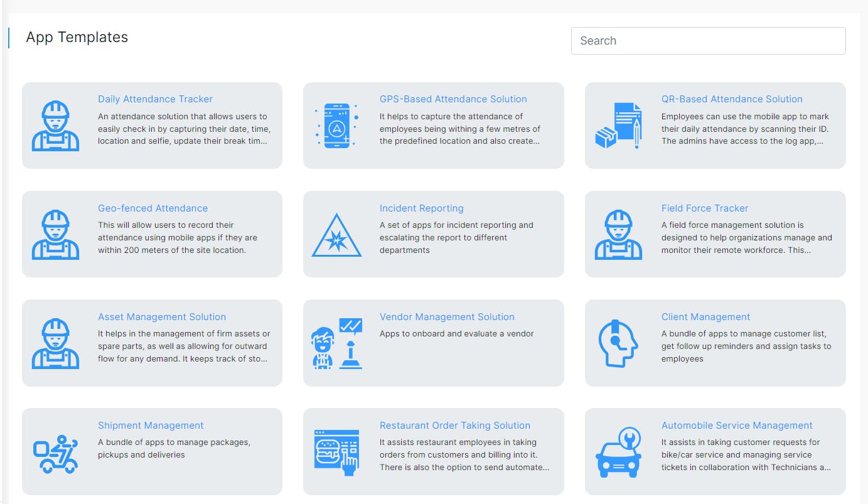This screenshot has width=868, height=504.
Task: Select the Vendor Management Solution title
Action: [x=447, y=317]
